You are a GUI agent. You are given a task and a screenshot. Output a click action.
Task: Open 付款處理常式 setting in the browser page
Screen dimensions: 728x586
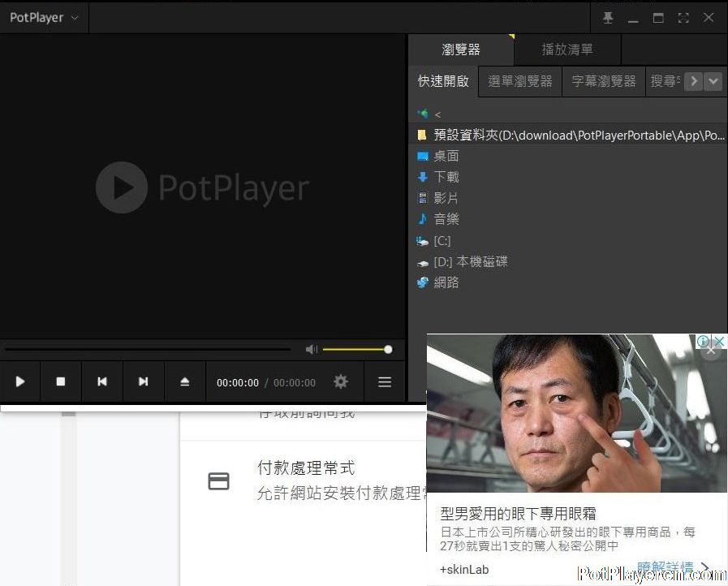(306, 468)
